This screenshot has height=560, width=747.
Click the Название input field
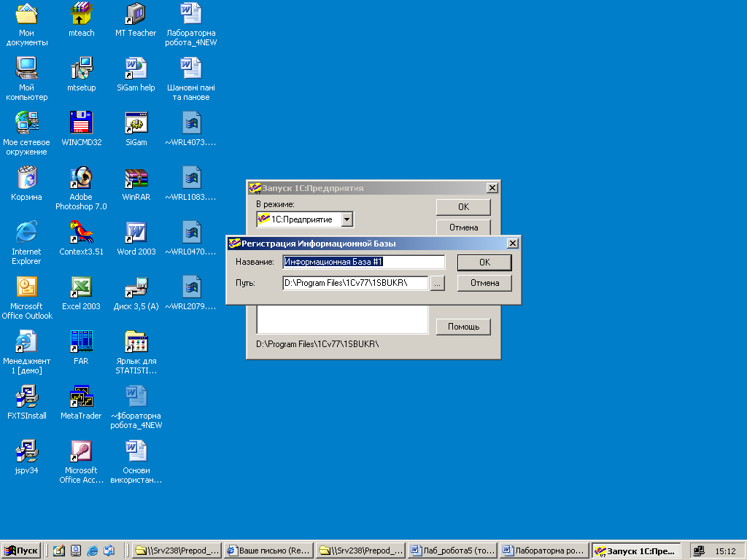coord(363,262)
